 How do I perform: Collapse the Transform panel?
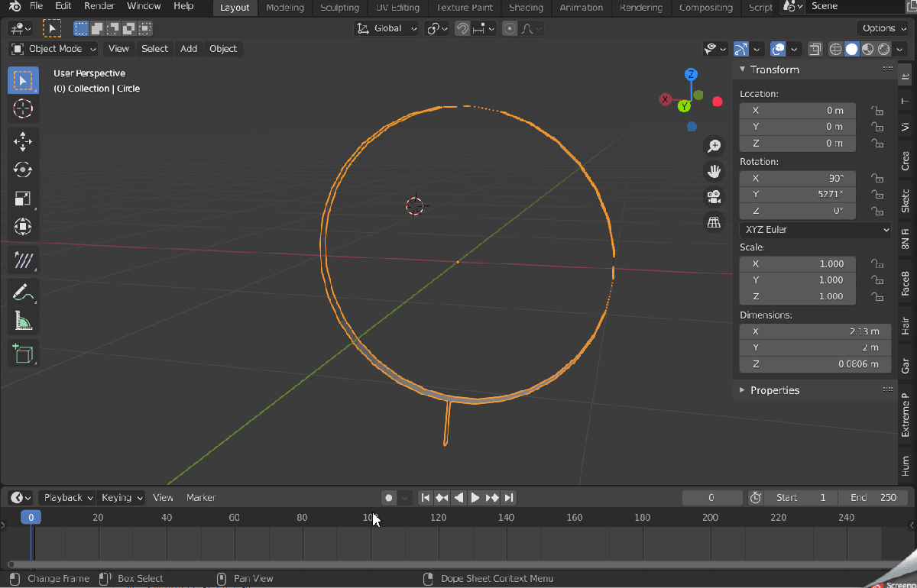(773, 69)
